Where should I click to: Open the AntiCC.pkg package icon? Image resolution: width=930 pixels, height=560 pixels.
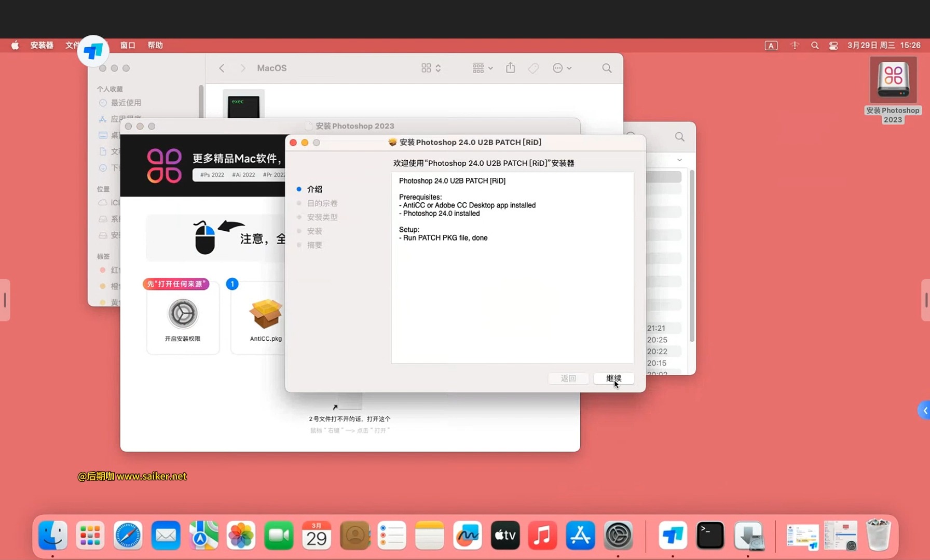(266, 314)
